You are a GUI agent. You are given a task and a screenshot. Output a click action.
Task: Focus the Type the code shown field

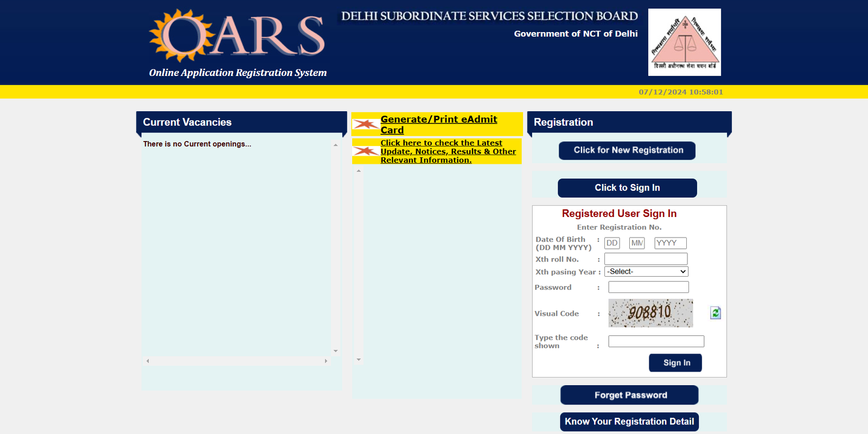click(656, 341)
